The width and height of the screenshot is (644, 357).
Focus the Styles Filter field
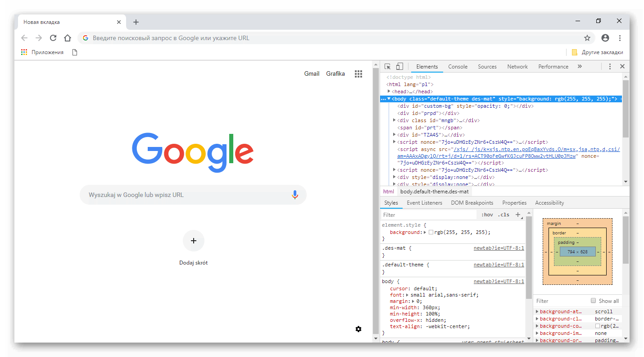point(429,215)
